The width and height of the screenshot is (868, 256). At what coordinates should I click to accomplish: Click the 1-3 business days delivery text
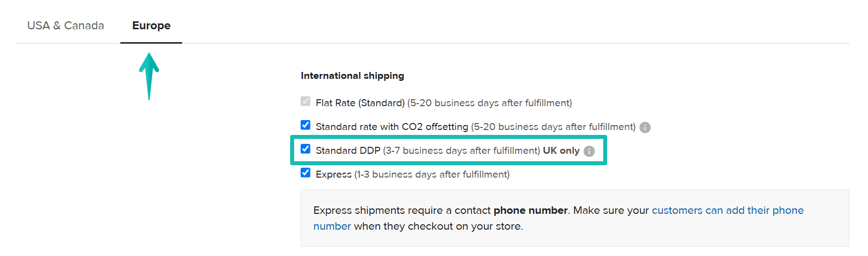tap(432, 174)
